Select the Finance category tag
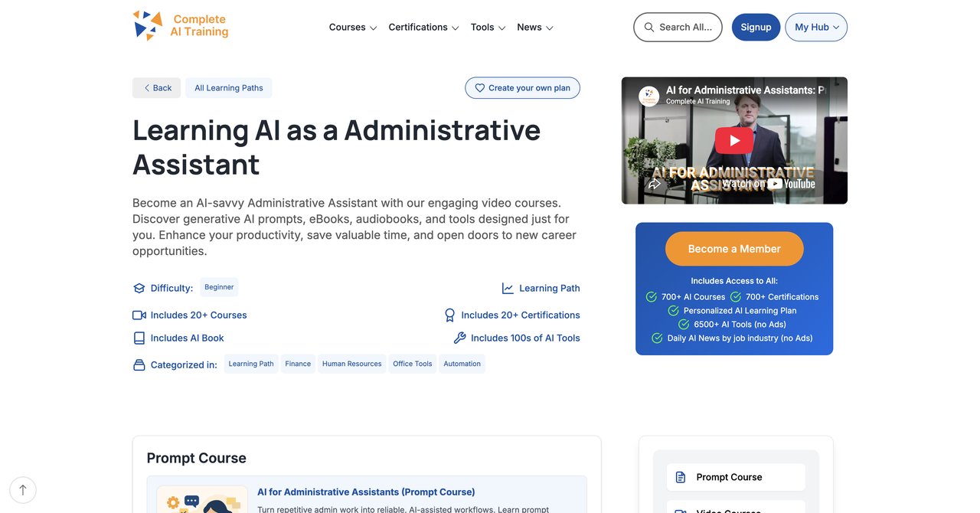 click(x=298, y=364)
